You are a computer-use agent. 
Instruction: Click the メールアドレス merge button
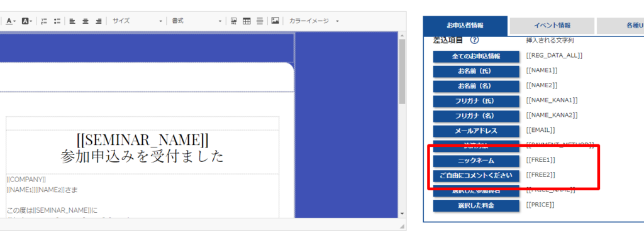tap(476, 131)
